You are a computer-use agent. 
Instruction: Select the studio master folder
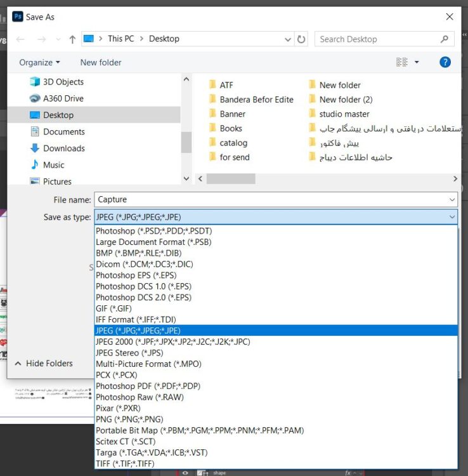click(339, 114)
